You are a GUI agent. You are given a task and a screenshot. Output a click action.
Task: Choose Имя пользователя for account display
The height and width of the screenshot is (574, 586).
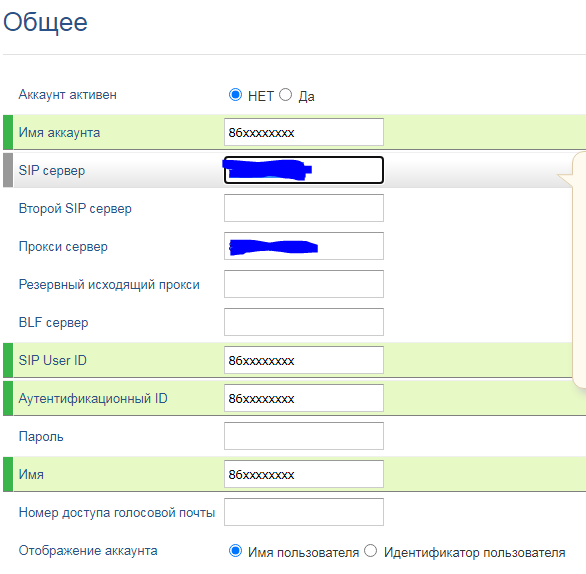click(x=235, y=551)
